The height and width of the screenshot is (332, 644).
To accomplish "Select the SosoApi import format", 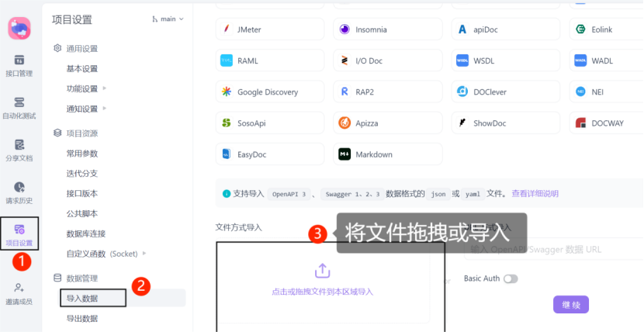I will coord(270,123).
